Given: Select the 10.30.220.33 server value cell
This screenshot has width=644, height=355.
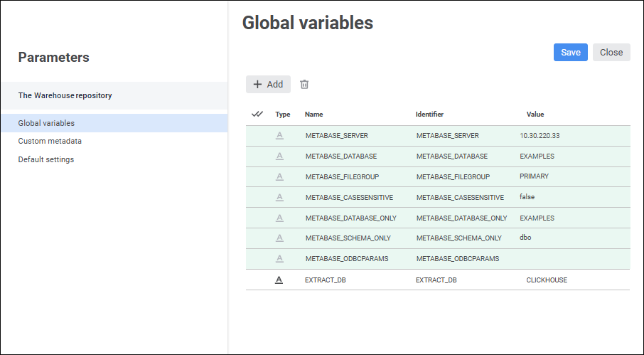Looking at the screenshot, I should coord(540,135).
